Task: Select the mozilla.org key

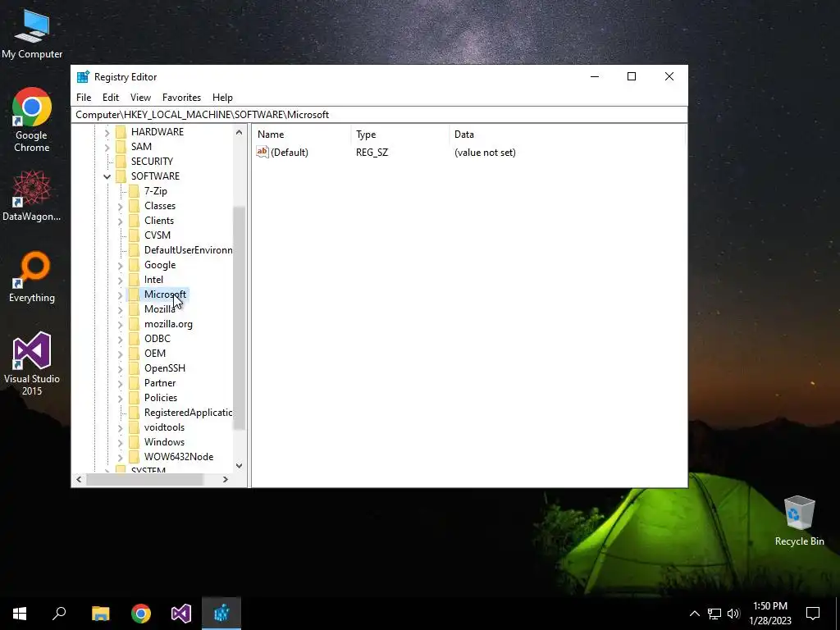Action: click(x=168, y=324)
